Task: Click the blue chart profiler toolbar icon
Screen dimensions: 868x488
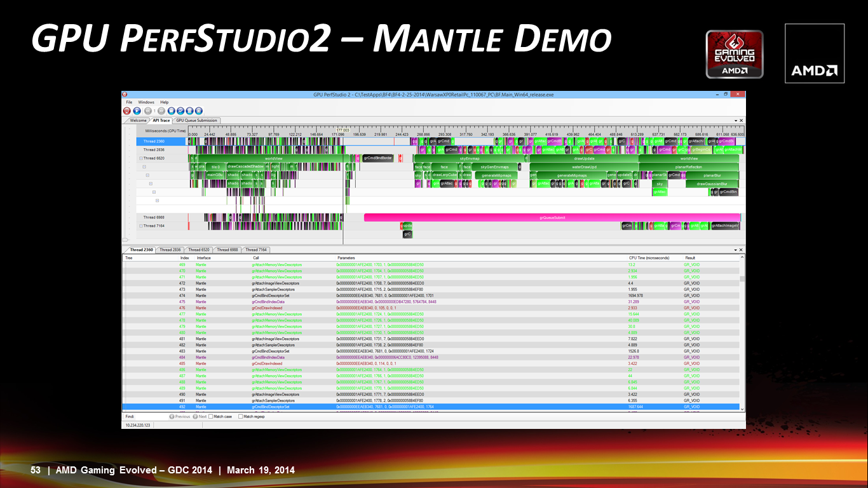Action: tap(180, 111)
